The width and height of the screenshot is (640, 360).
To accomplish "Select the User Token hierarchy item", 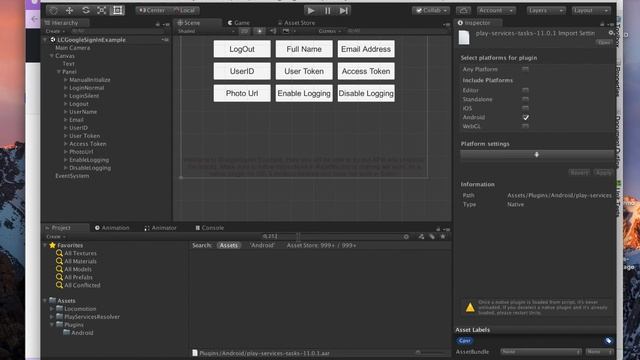I will (84, 136).
